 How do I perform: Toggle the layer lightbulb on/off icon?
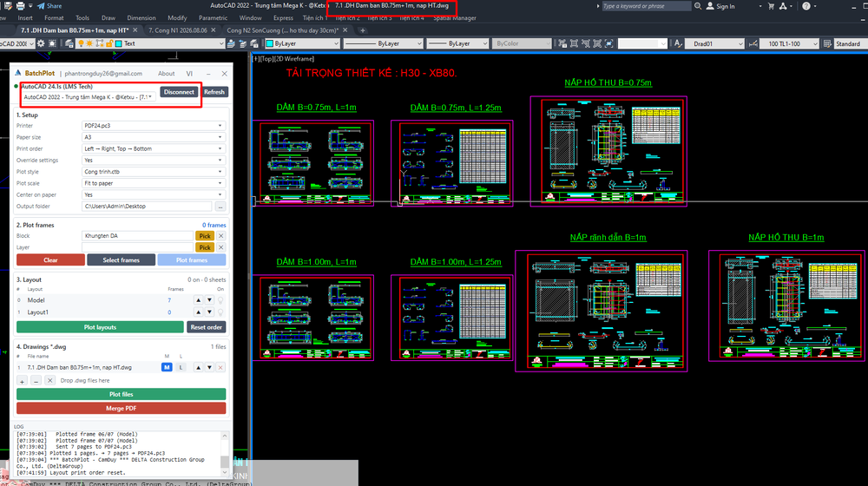[x=81, y=43]
